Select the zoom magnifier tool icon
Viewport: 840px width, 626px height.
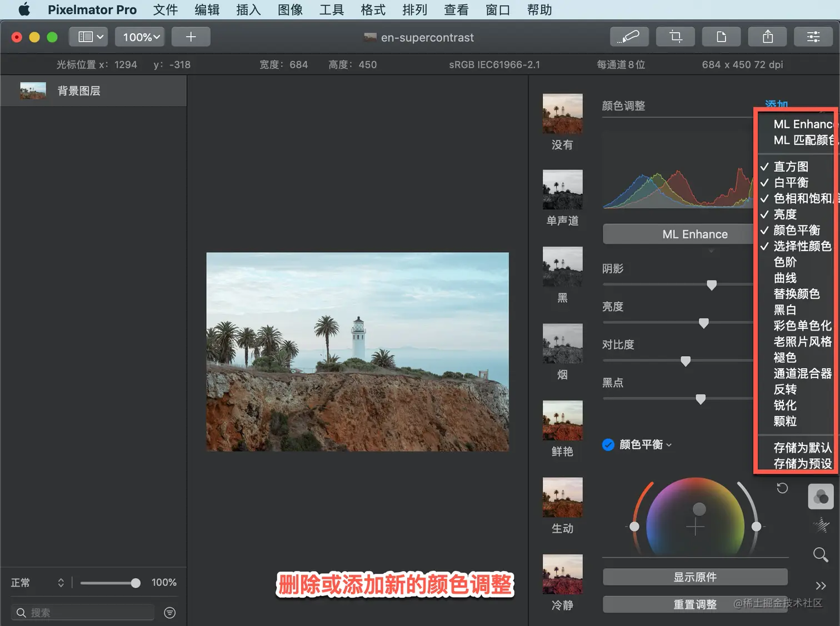[x=821, y=554]
